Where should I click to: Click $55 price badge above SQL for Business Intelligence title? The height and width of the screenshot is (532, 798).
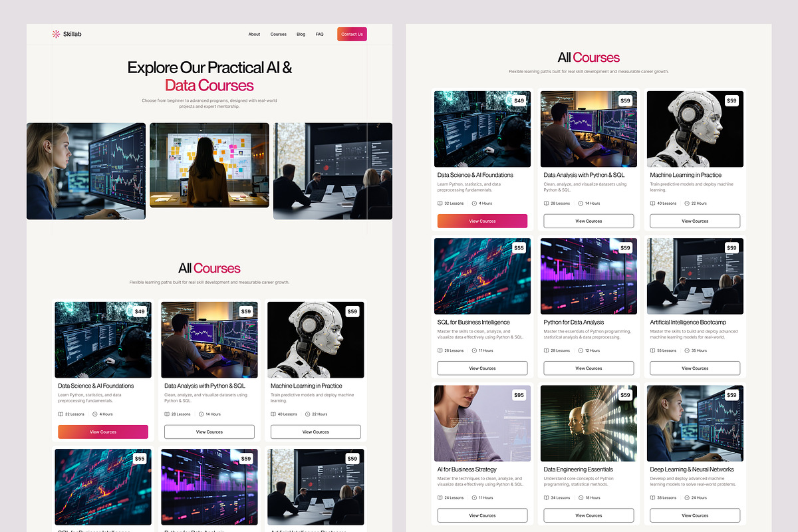point(519,248)
